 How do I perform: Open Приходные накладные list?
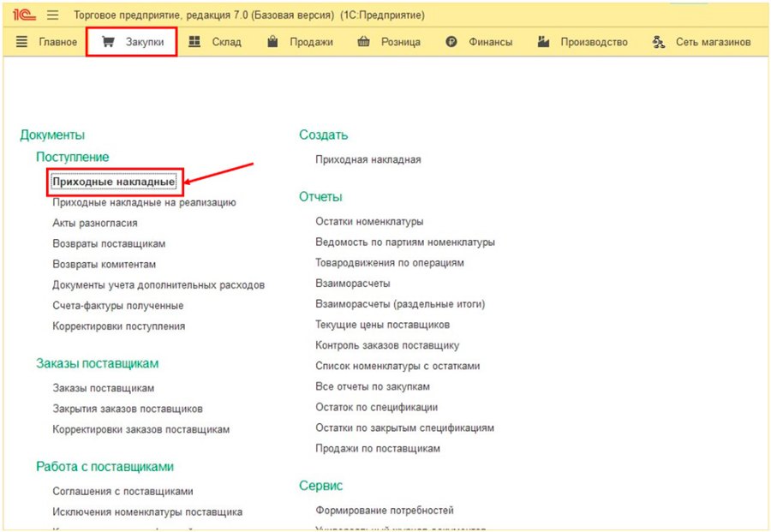pyautogui.click(x=114, y=182)
